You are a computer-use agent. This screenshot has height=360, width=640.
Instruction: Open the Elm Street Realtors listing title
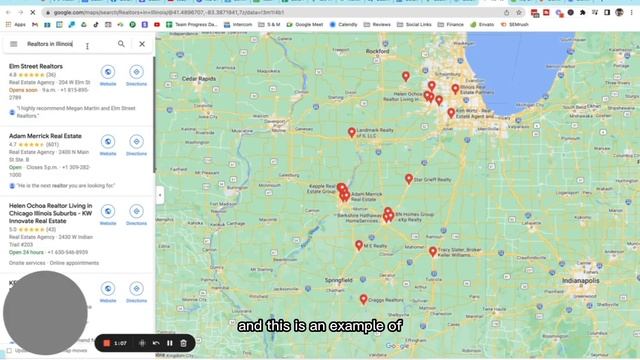tap(36, 66)
